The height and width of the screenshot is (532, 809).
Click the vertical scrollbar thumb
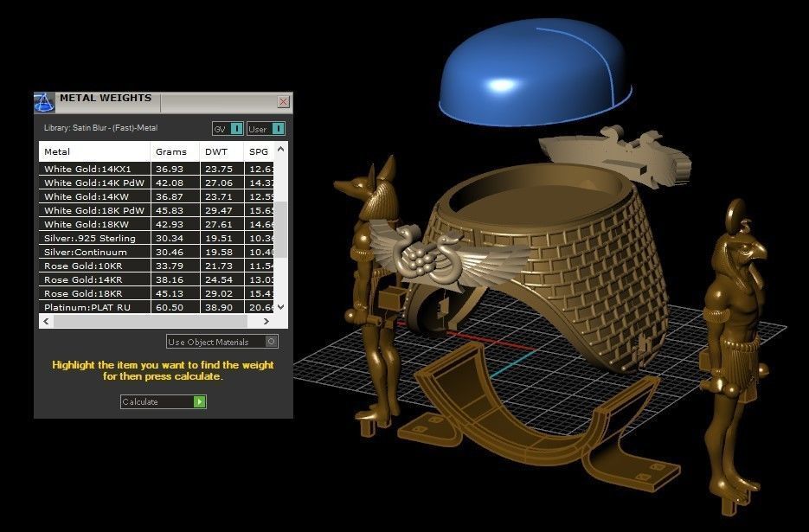click(x=280, y=229)
